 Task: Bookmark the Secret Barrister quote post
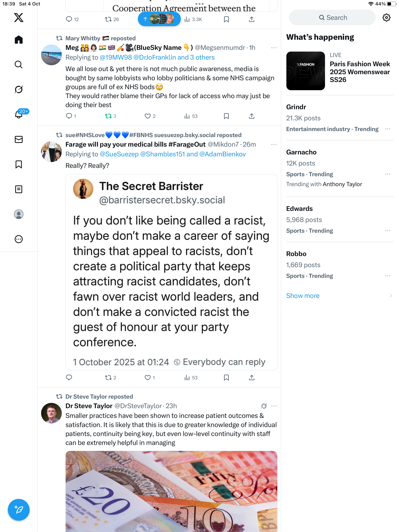[x=226, y=378]
